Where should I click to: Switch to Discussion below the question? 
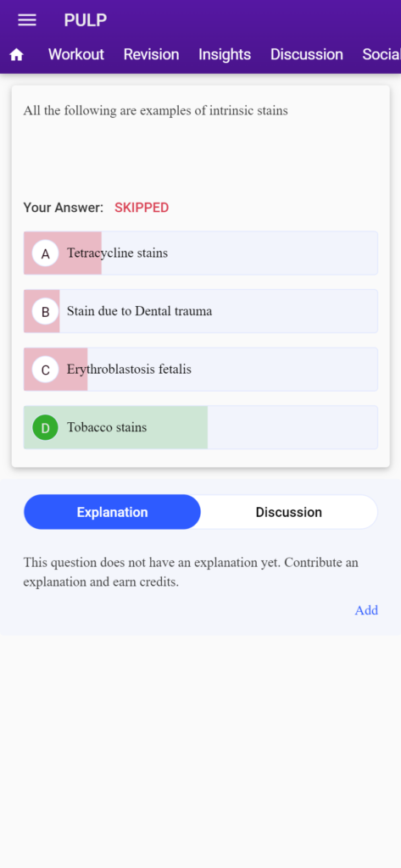click(288, 512)
